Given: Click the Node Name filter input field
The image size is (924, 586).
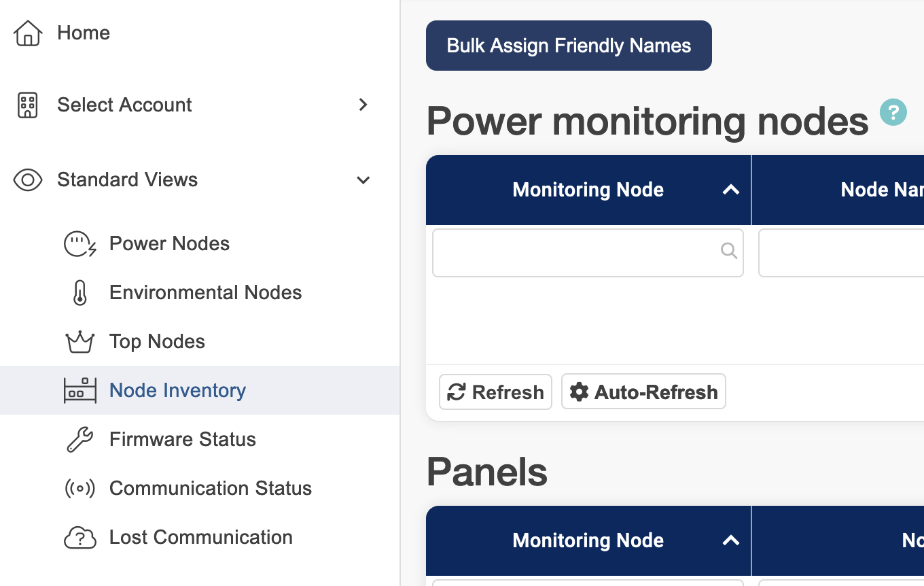Looking at the screenshot, I should (x=841, y=253).
